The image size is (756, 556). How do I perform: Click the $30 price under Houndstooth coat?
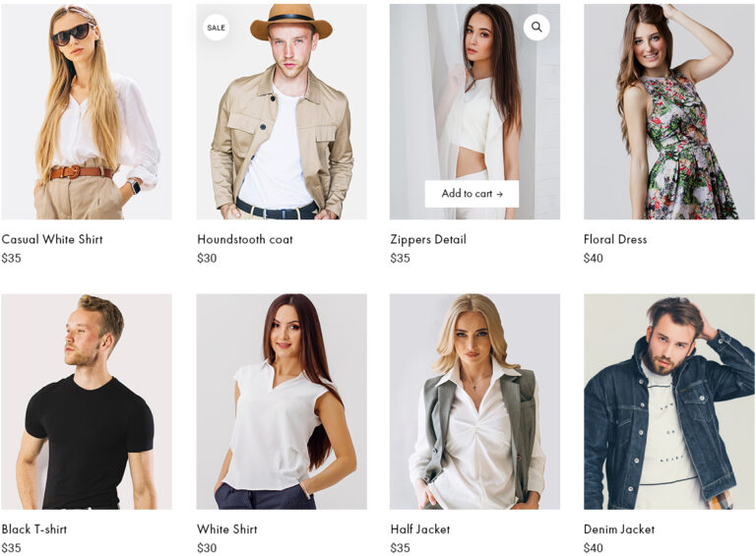207,258
